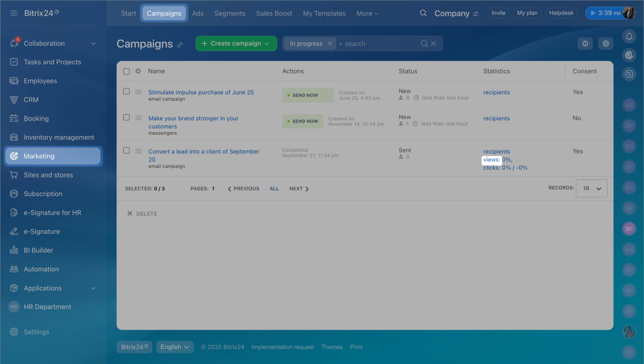Click the pin icon beside Campaigns title
Image resolution: width=644 pixels, height=364 pixels.
180,45
